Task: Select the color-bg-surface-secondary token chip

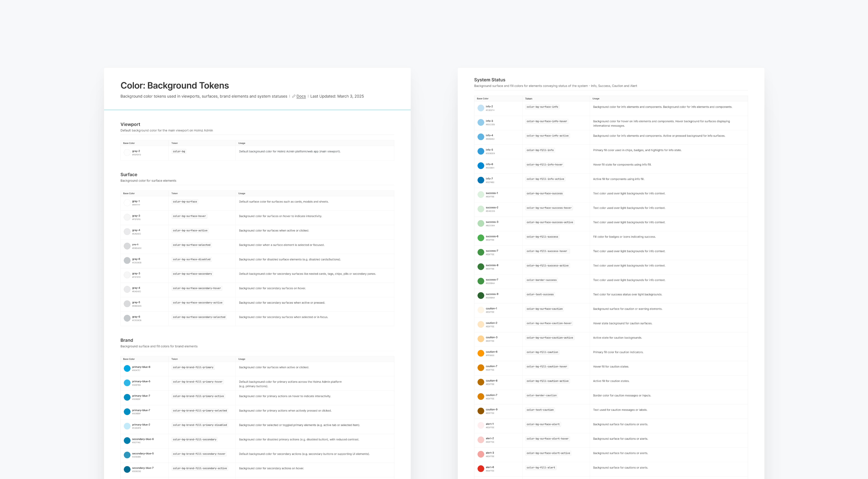Action: coord(192,274)
